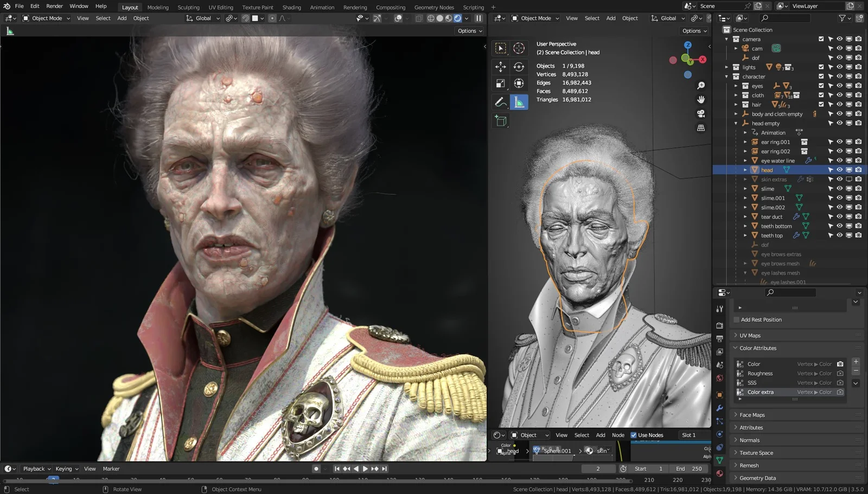
Task: Select the Rotate tool in the right viewport
Action: pyautogui.click(x=519, y=67)
